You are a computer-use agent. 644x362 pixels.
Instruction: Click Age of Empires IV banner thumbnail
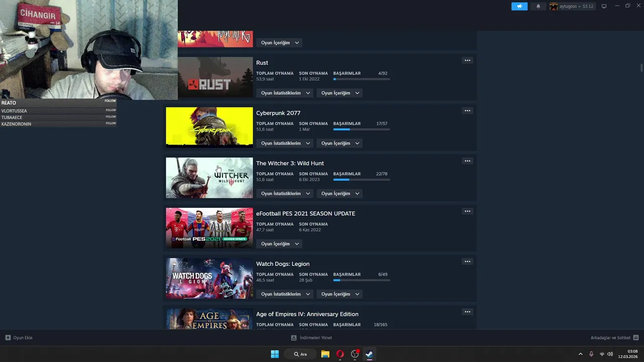pyautogui.click(x=209, y=319)
